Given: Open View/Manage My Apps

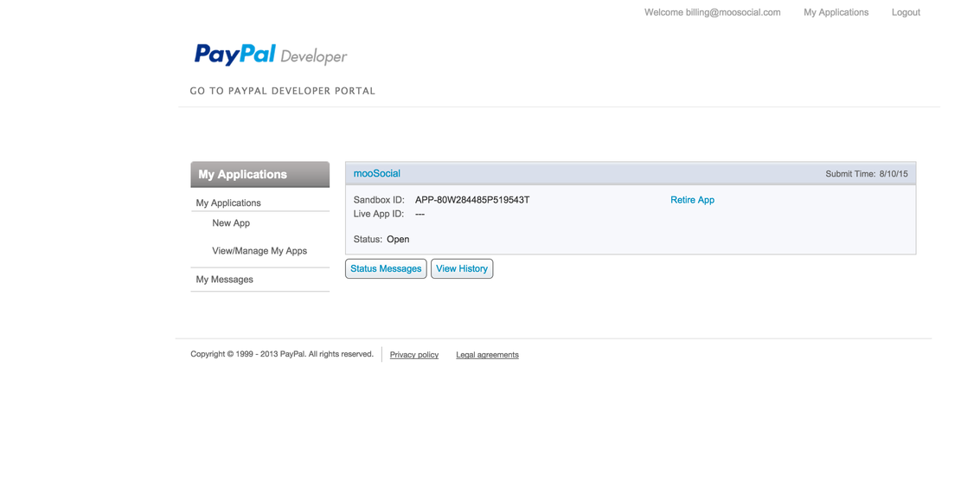Looking at the screenshot, I should coord(259,251).
